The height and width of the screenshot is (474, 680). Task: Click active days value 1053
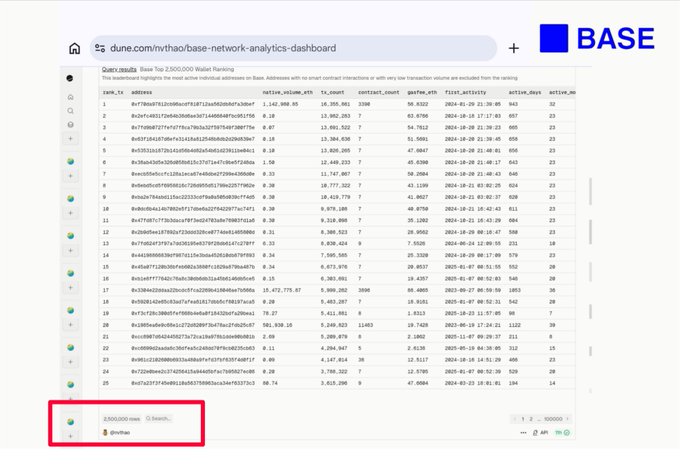pyautogui.click(x=514, y=290)
